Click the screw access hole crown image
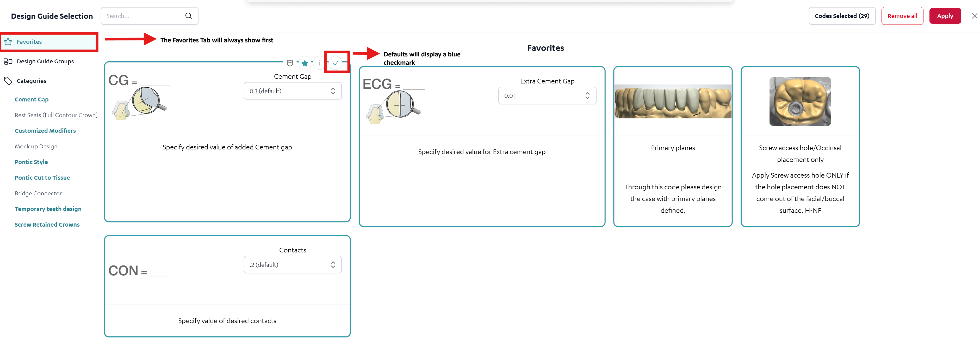The height and width of the screenshot is (363, 980). [800, 101]
